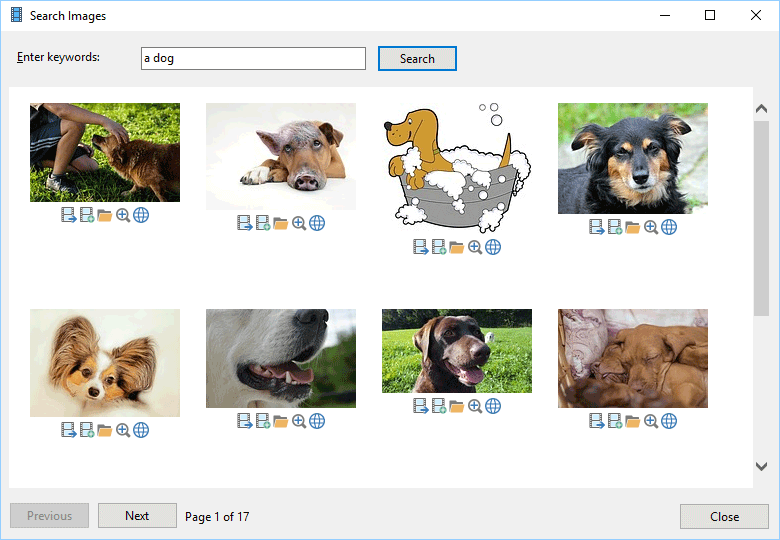Screen dimensions: 780x540
Task: Click the folder icon under the white dog muzzle close-up
Action: [281, 421]
